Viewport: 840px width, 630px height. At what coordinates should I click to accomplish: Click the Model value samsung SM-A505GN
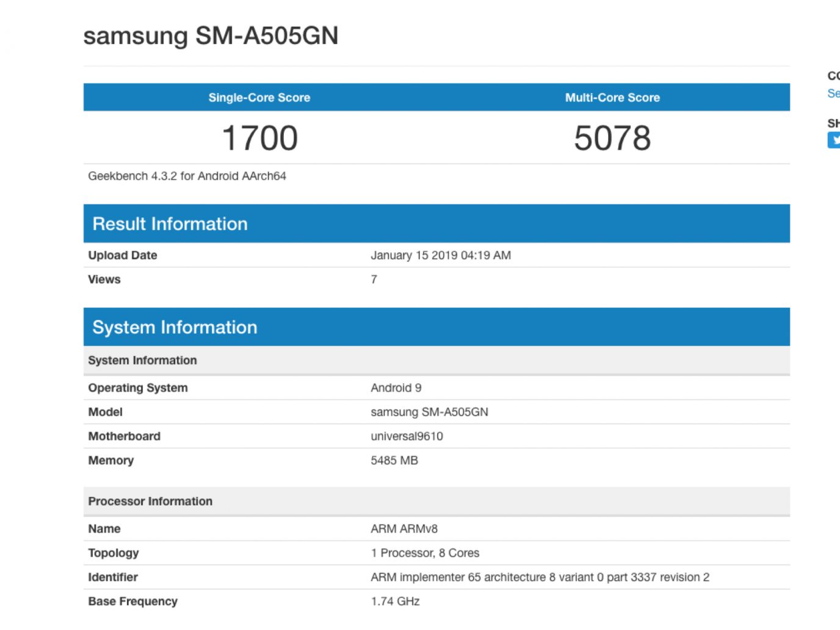429,412
